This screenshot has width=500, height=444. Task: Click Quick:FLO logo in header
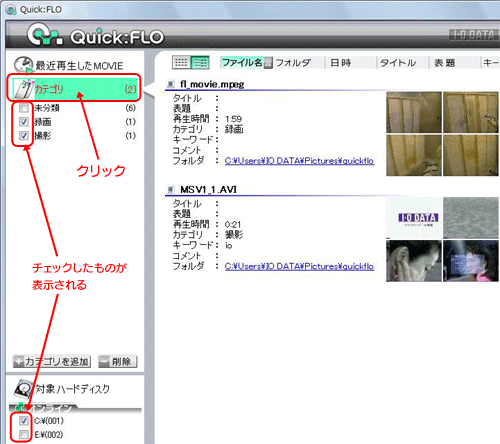click(x=96, y=35)
